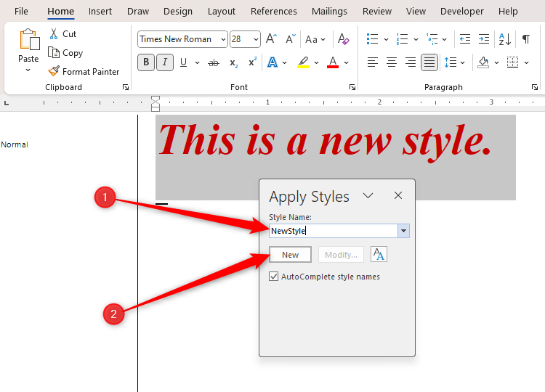Image resolution: width=545 pixels, height=392 pixels.
Task: Click the Sort A-Z icon
Action: point(505,39)
